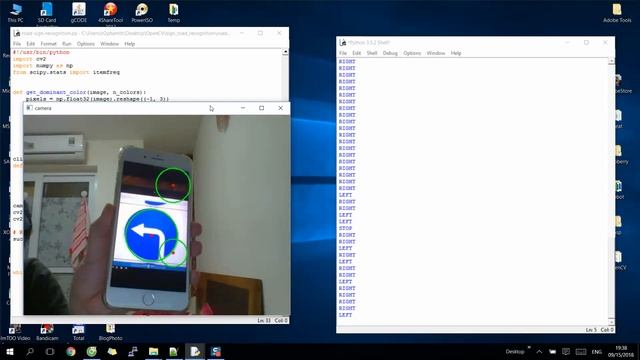640x360 pixels.
Task: Show hidden system tray icons
Action: pyautogui.click(x=539, y=351)
